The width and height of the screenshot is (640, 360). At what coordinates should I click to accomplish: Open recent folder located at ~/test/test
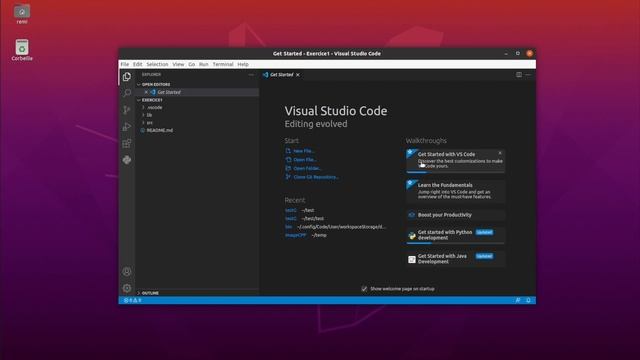pos(291,218)
